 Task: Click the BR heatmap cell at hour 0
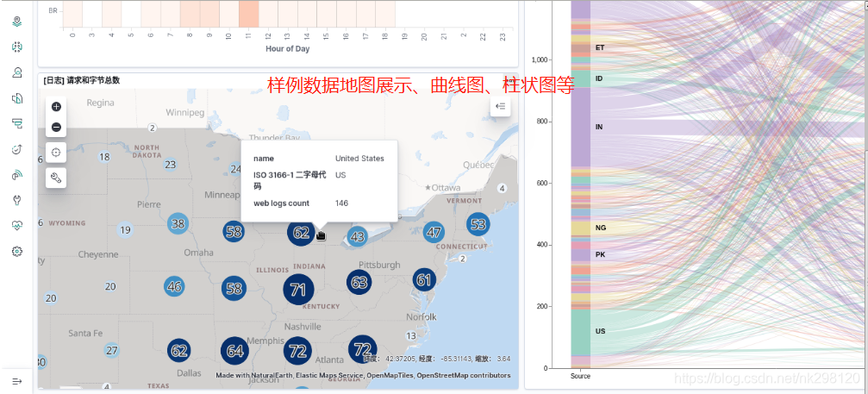72,13
